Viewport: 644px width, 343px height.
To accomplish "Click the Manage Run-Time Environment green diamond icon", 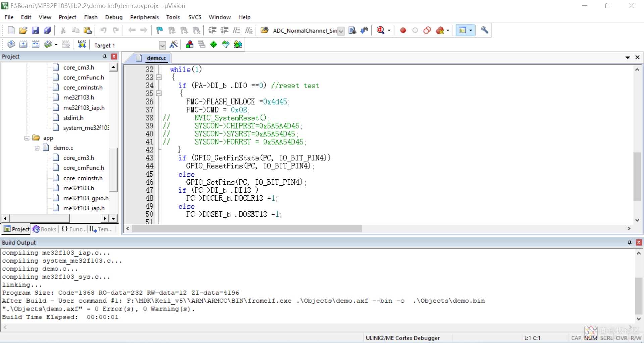I will [x=214, y=44].
